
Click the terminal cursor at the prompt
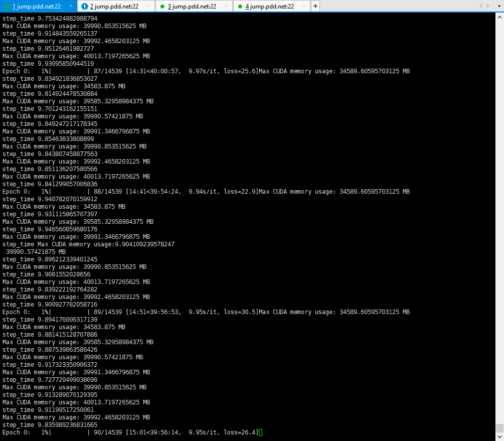point(260,432)
